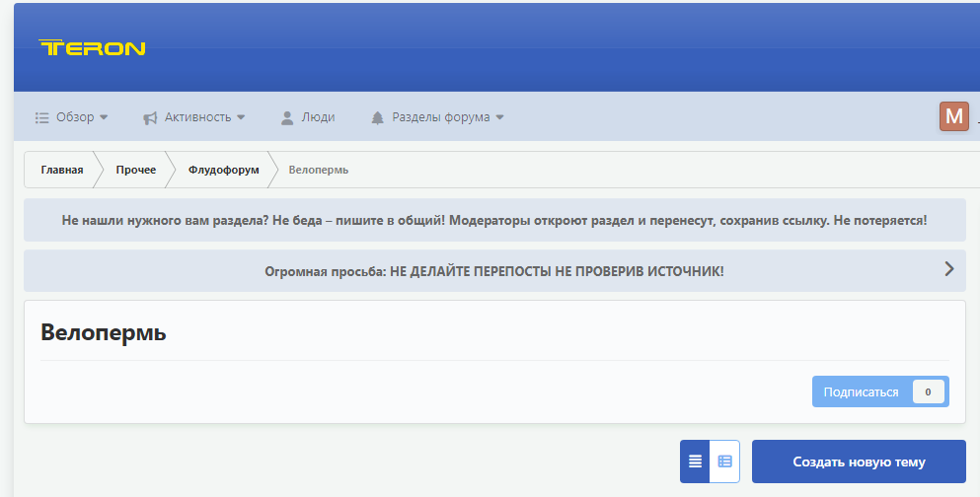This screenshot has height=497, width=980.
Task: Click the megaphone icon beside Активность
Action: tap(150, 118)
